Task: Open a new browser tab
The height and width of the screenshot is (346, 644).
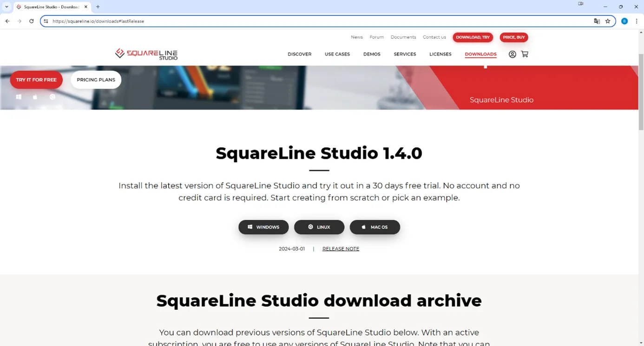Action: [x=98, y=7]
